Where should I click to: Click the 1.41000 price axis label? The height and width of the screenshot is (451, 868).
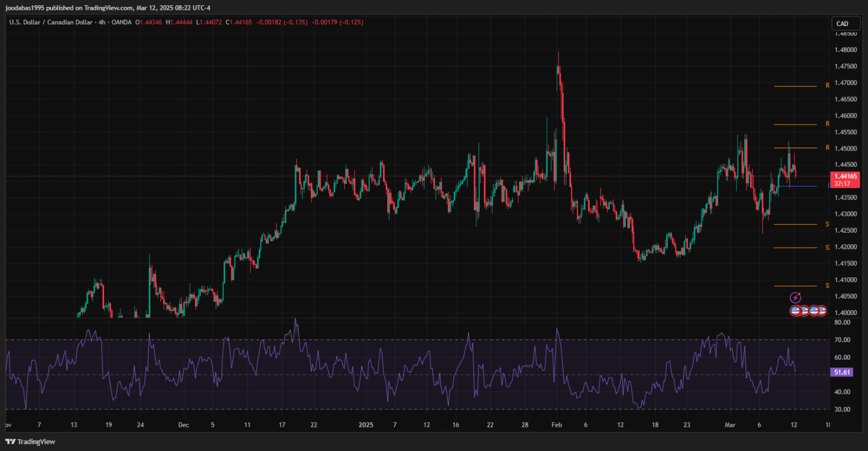click(x=845, y=280)
